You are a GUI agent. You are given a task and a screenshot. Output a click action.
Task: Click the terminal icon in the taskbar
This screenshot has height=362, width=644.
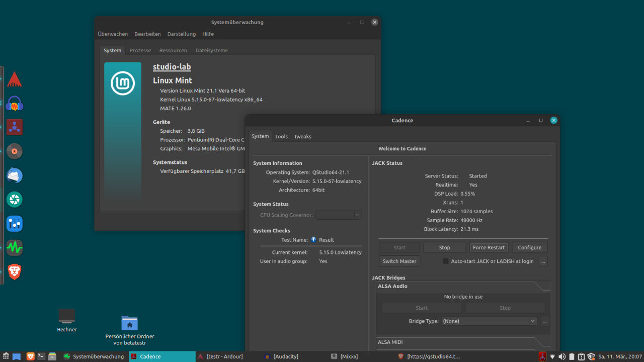tap(41, 356)
